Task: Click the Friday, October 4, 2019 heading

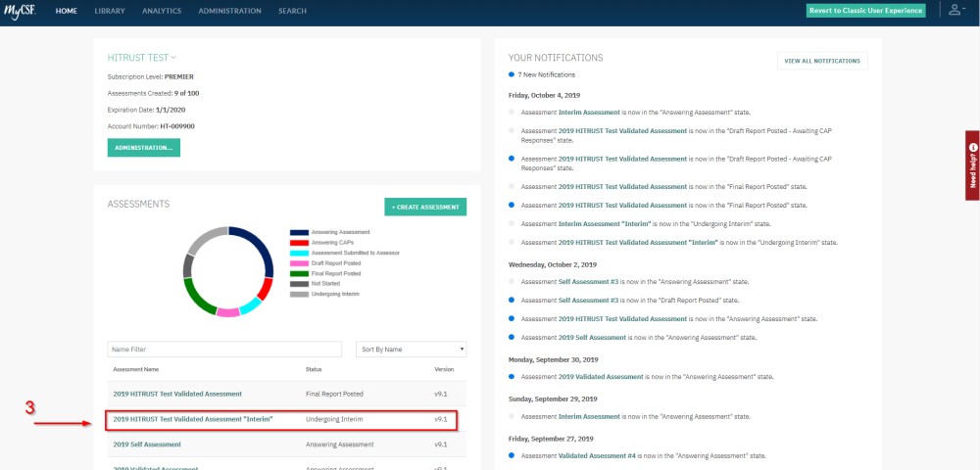Action: (544, 96)
